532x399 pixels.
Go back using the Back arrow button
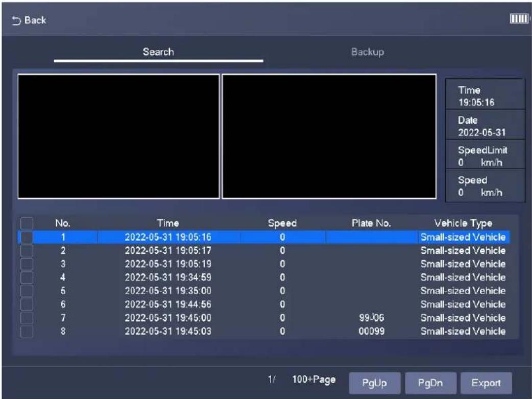click(x=29, y=20)
